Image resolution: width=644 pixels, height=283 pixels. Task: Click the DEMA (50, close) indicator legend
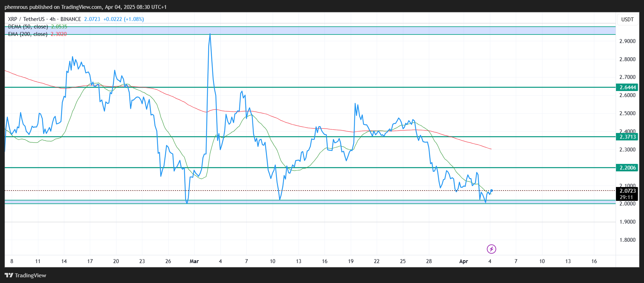pyautogui.click(x=28, y=27)
